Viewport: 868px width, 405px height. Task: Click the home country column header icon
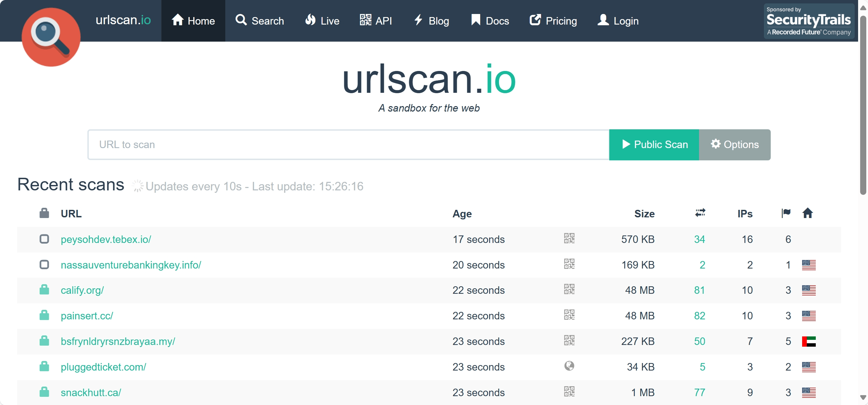tap(808, 213)
